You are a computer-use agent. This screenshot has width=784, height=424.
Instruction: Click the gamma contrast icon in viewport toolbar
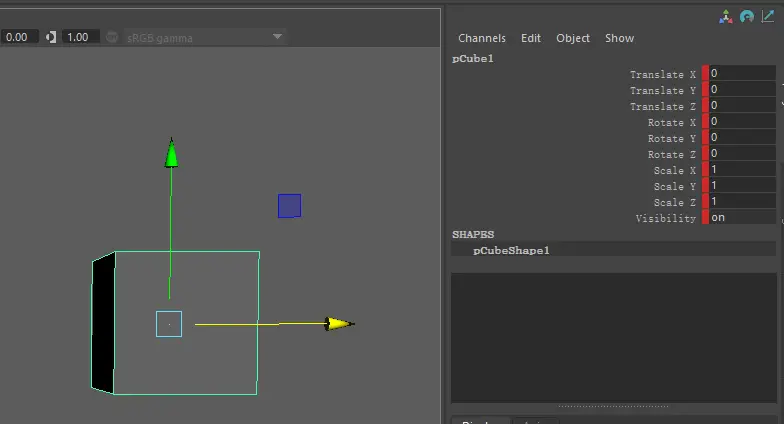point(51,37)
